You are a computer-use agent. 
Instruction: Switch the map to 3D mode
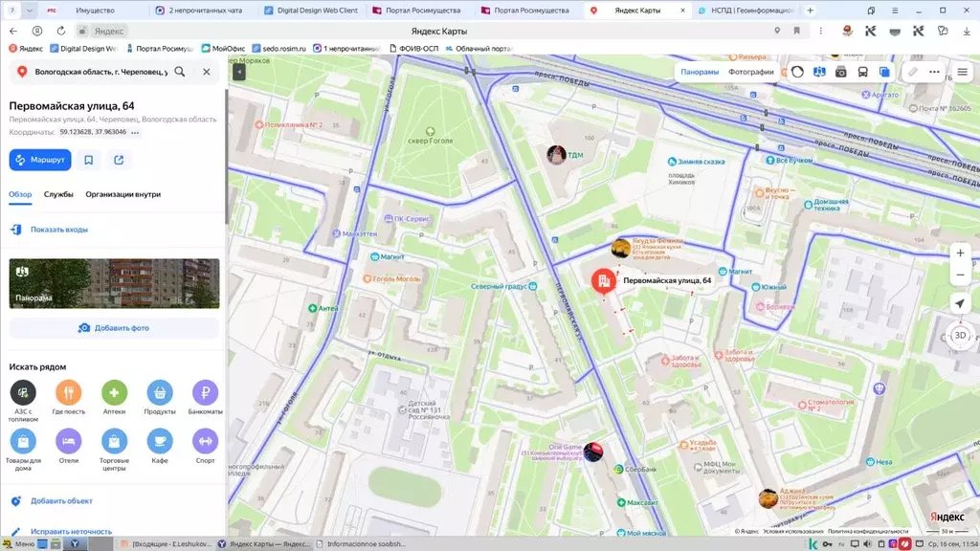point(961,336)
